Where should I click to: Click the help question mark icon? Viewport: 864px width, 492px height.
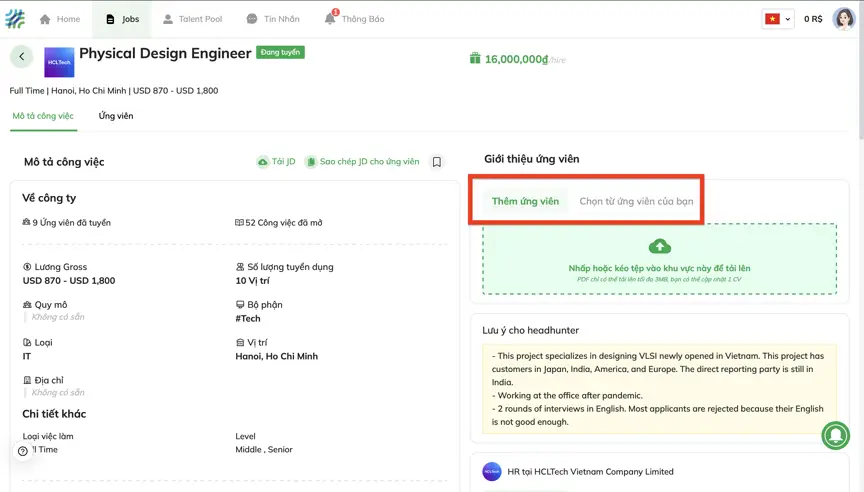pyautogui.click(x=22, y=451)
